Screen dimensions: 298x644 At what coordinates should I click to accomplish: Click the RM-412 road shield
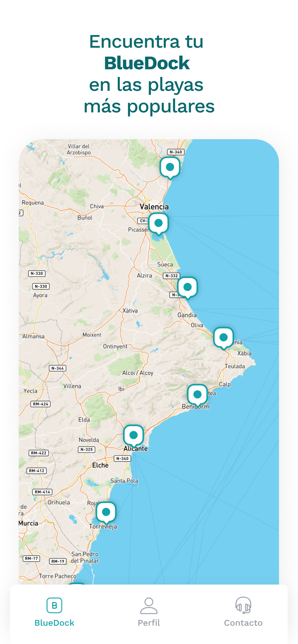pos(37,471)
